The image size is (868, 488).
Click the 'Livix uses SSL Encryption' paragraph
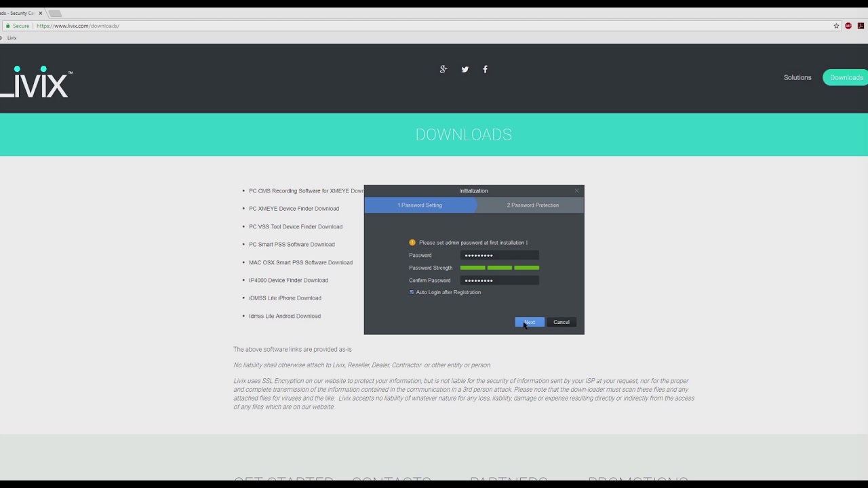464,394
